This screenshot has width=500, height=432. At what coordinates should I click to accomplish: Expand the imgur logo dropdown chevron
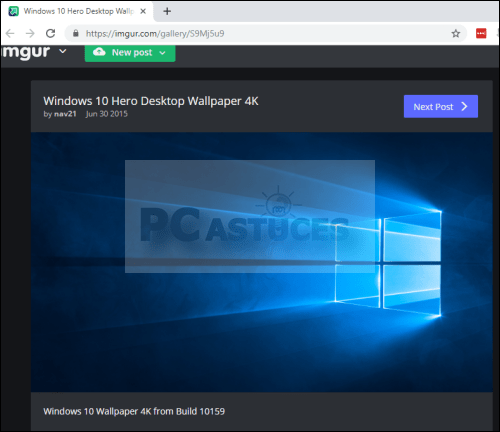[x=63, y=51]
